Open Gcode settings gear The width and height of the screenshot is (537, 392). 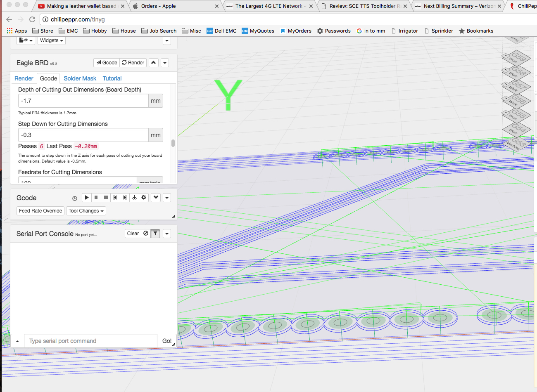point(144,198)
